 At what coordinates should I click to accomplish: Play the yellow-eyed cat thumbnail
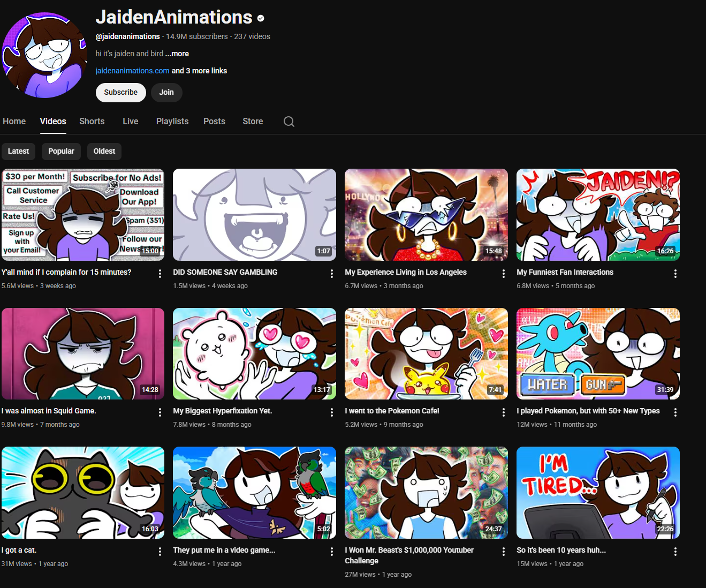pyautogui.click(x=83, y=493)
